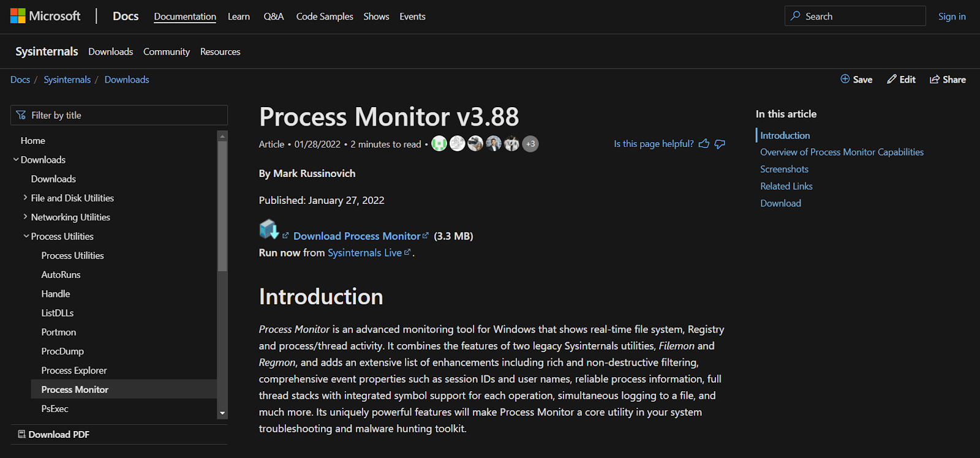Open the Learn menu item
Viewport: 980px width, 458px height.
tap(239, 17)
